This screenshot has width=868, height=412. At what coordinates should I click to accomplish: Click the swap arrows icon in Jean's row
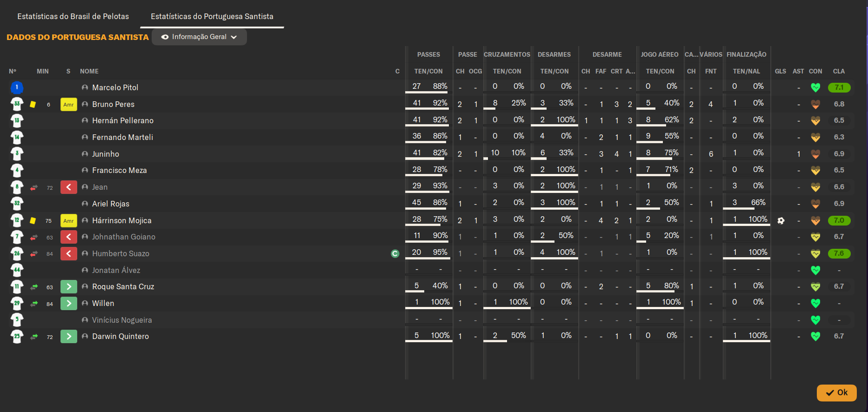[34, 187]
